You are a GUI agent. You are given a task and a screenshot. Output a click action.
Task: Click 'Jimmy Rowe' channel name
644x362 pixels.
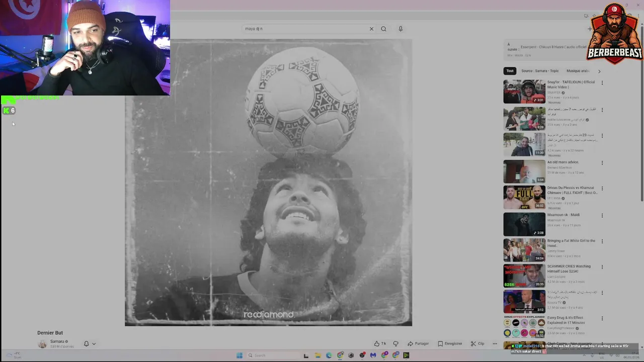click(x=555, y=251)
